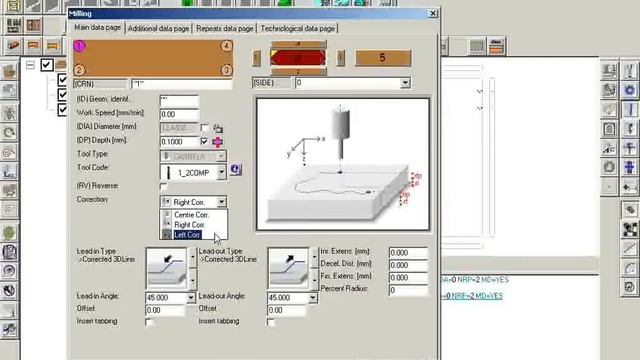Click the (DP) Depth value field
This screenshot has height=360, width=640.
tap(179, 142)
